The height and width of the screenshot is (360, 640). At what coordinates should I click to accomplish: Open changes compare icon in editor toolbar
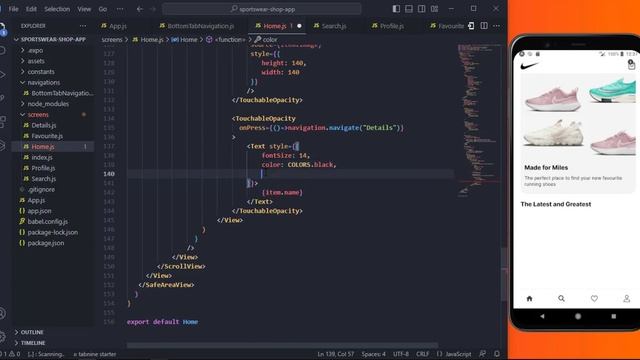pyautogui.click(x=471, y=26)
